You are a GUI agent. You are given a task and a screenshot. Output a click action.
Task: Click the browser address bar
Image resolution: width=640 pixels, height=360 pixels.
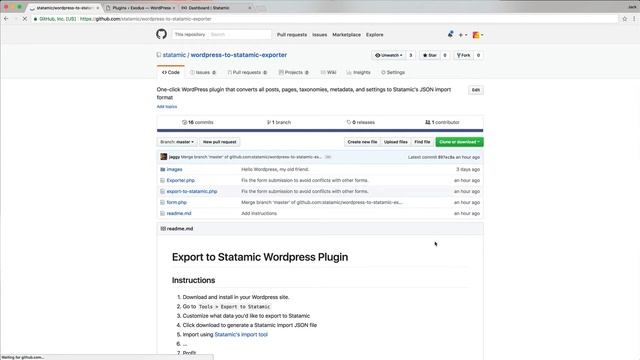point(327,19)
